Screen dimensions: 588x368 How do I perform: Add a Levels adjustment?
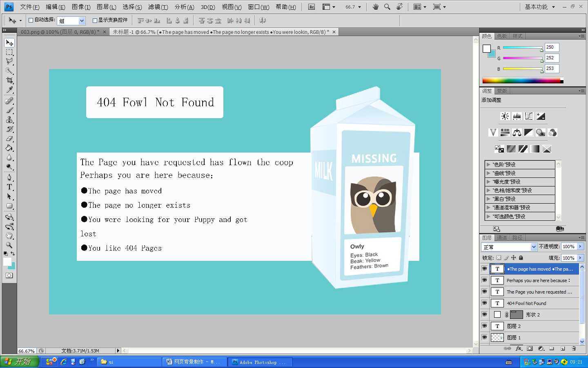pos(517,116)
